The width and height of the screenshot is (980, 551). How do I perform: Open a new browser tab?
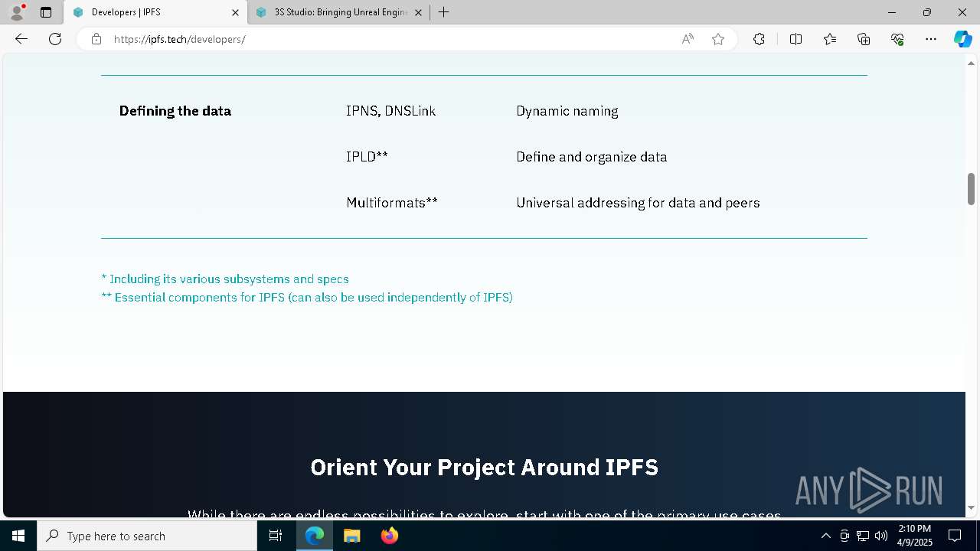(x=443, y=12)
